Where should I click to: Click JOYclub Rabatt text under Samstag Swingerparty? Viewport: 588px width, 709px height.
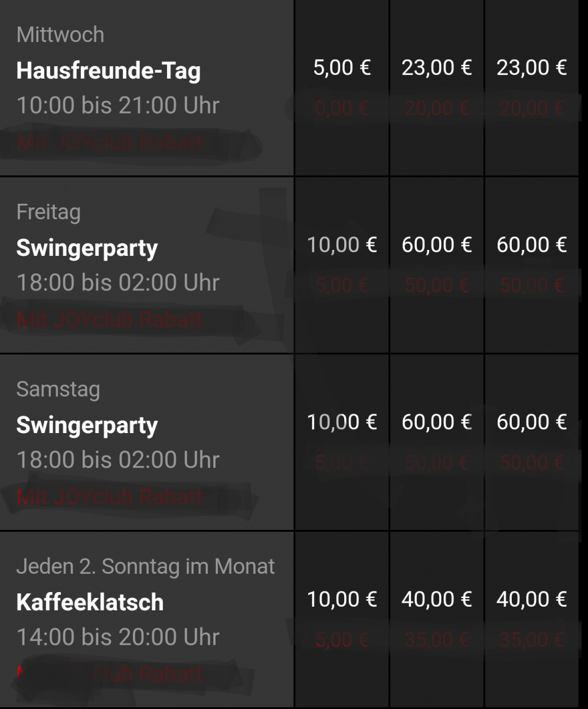coord(110,497)
